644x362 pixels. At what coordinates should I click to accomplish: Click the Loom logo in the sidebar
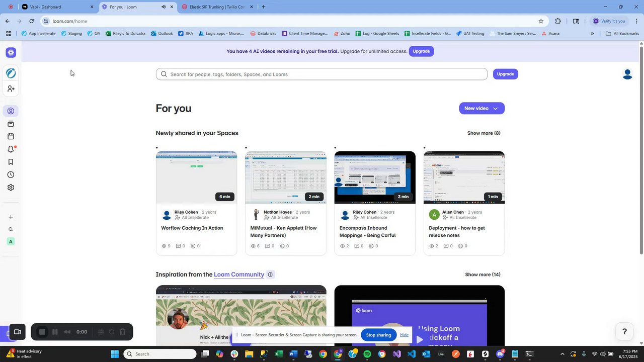pos(11,52)
